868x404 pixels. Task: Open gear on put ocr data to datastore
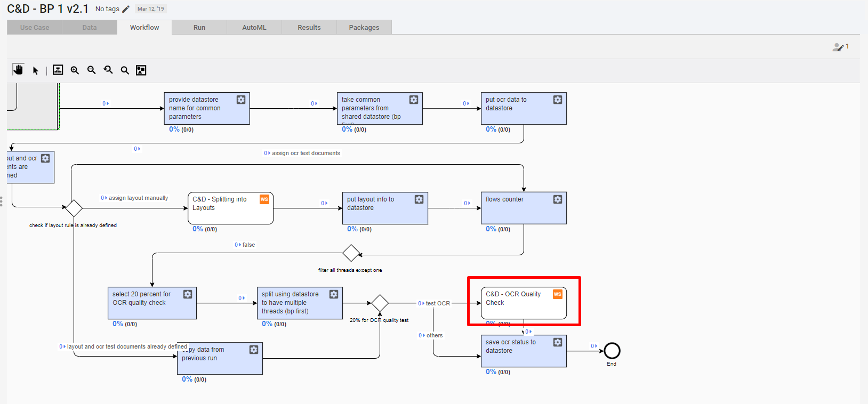click(558, 100)
